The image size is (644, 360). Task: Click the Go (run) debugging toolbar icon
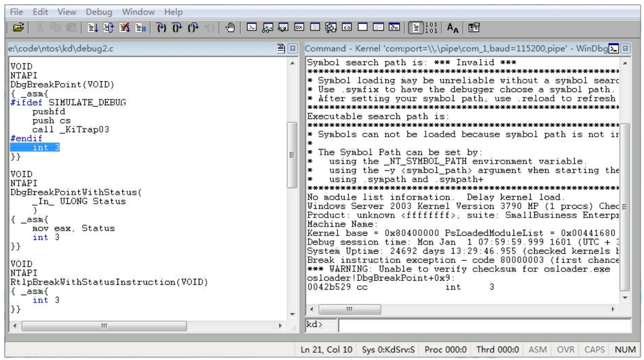[x=93, y=27]
